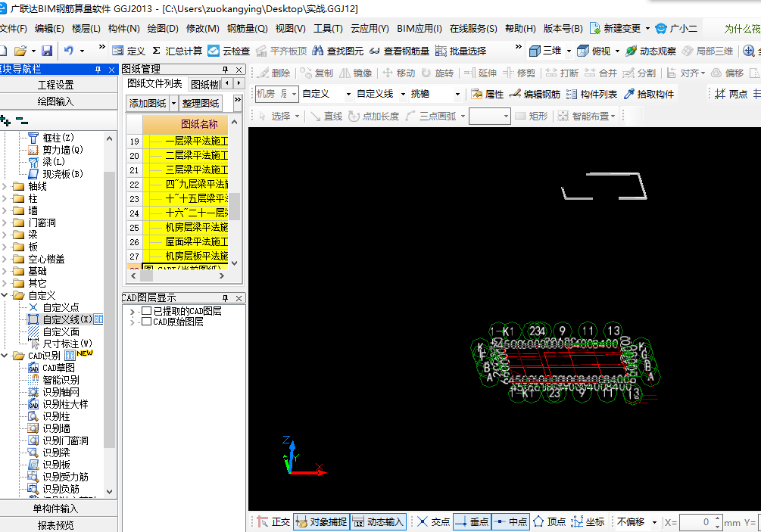Screen dimensions: 761x532
Task: Check CAD原始图层 checkbox
Action: click(x=146, y=322)
